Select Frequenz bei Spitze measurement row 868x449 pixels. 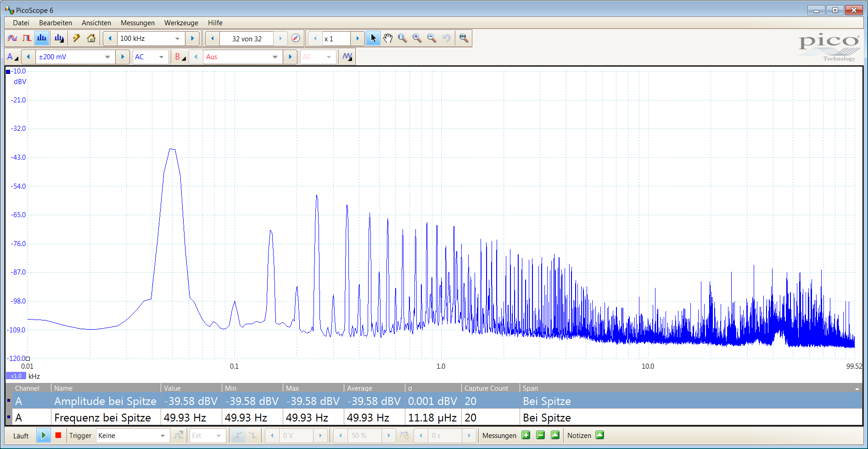(434, 417)
